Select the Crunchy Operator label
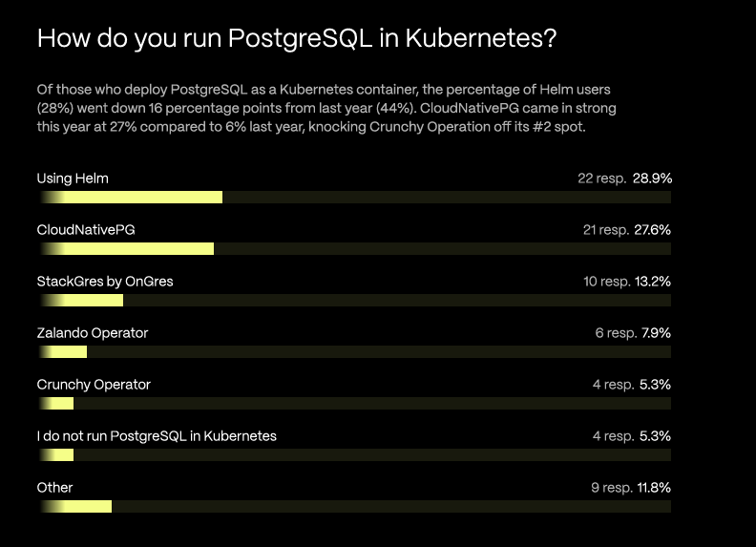Screen dimensions: 756x547 pyautogui.click(x=94, y=385)
